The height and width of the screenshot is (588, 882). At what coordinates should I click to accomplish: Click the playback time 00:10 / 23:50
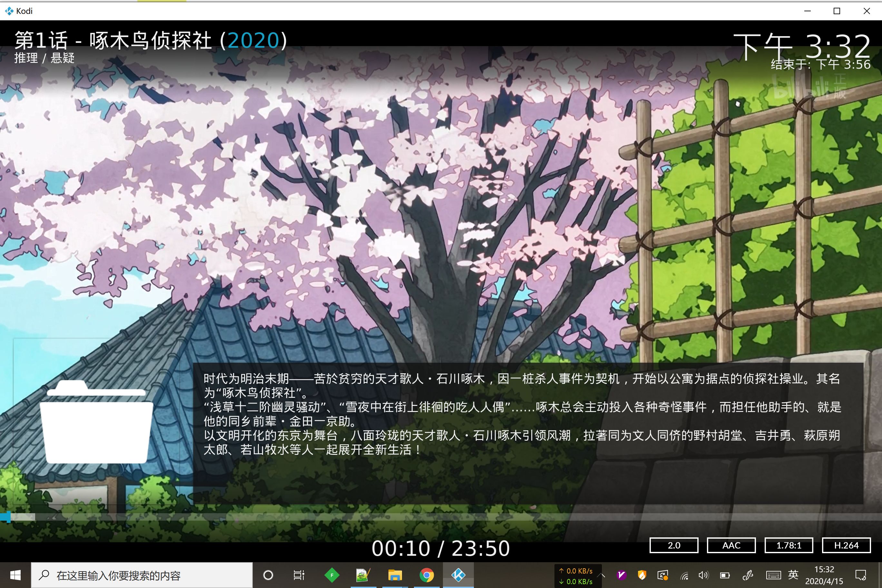[441, 548]
